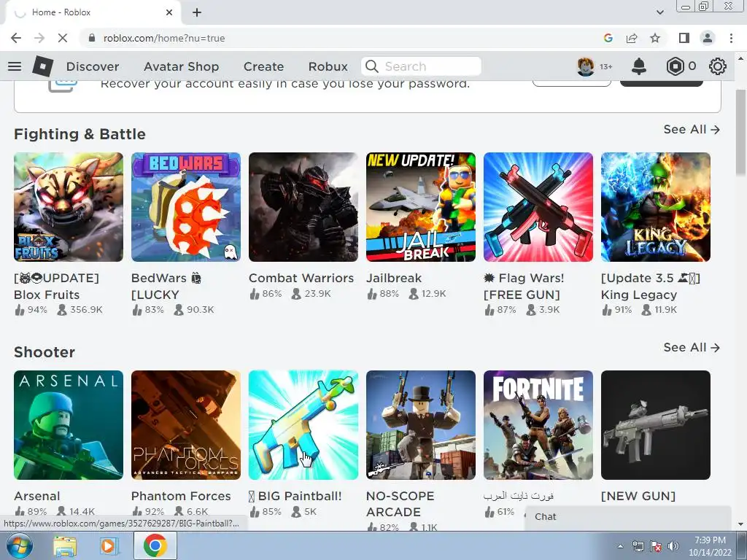Go to Avatar Shop
747x560 pixels.
point(181,66)
